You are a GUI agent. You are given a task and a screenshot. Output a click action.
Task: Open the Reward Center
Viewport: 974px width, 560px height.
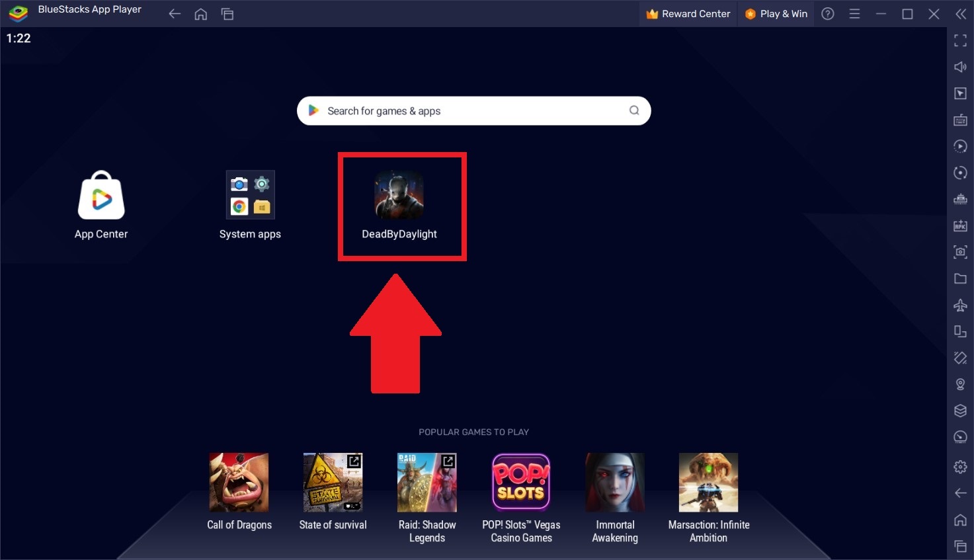click(x=688, y=14)
